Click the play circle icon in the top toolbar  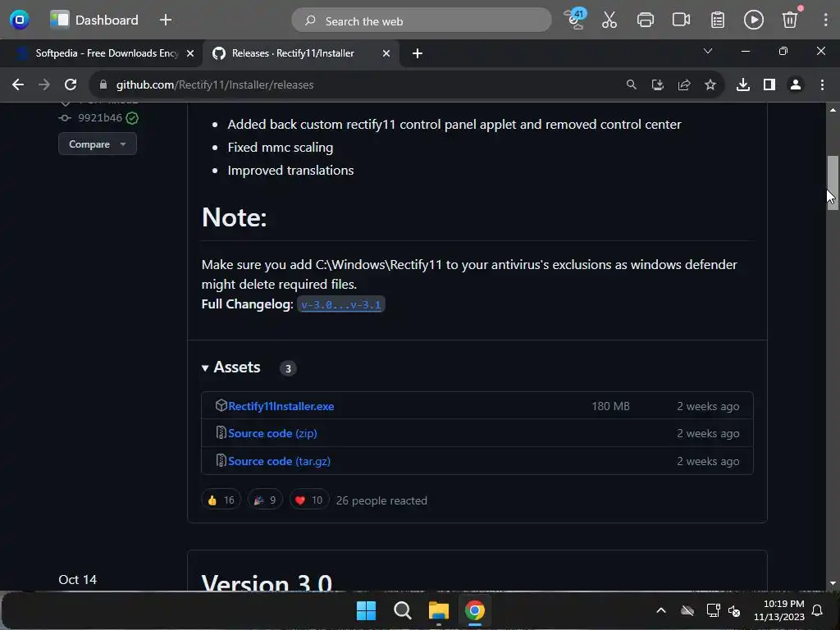tap(753, 20)
